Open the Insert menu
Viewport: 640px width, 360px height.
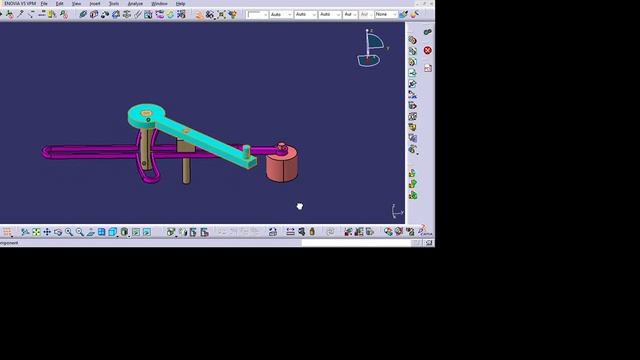(95, 4)
